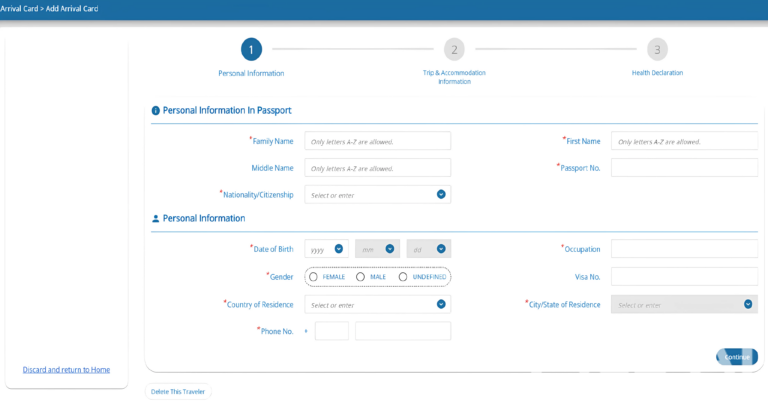Select the MALE gender radio button
Viewport: 768px width, 401px height.
360,277
